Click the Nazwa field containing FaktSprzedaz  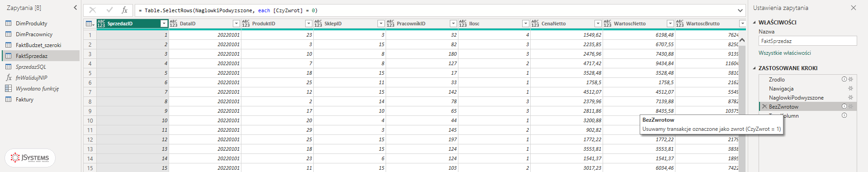807,41
